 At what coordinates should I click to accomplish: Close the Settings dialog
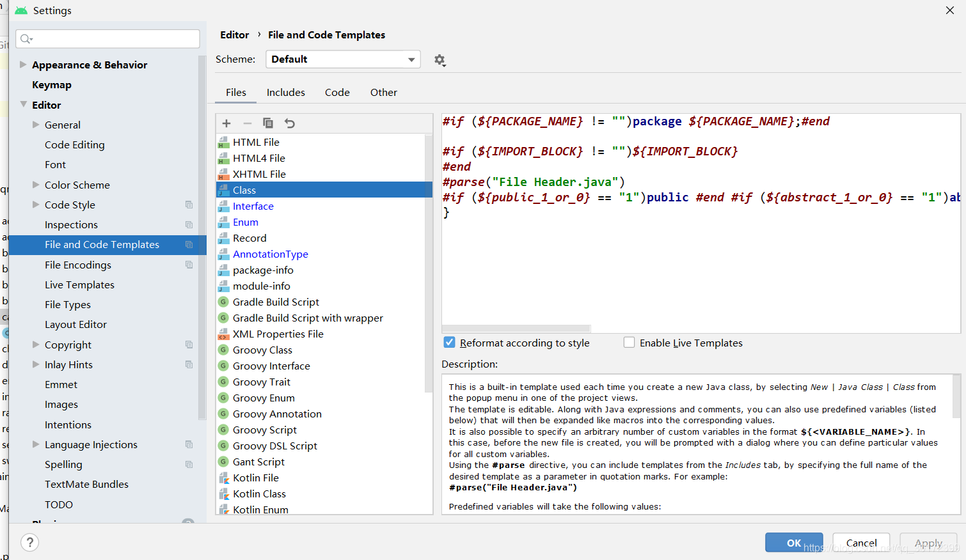tap(949, 10)
